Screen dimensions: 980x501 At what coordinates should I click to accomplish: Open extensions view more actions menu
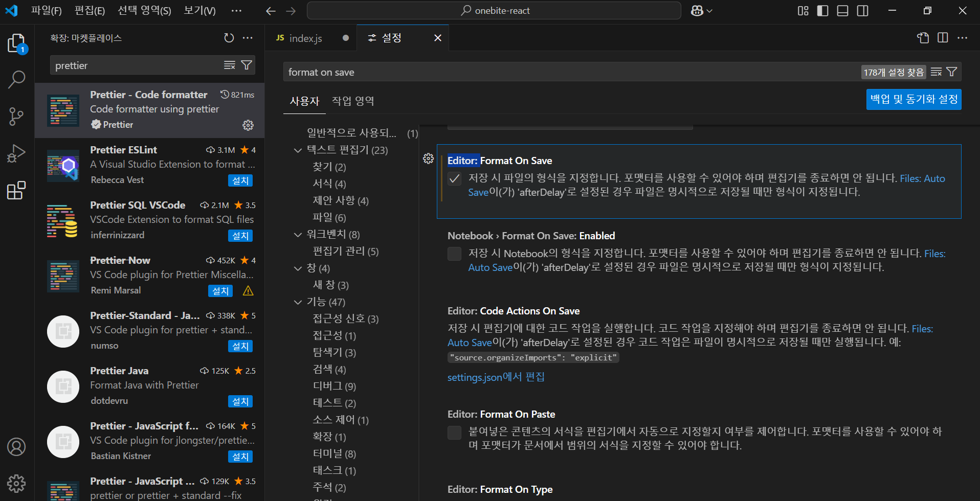[x=248, y=38]
